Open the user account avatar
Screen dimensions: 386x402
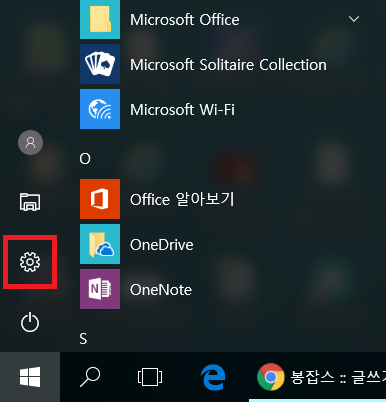click(30, 142)
